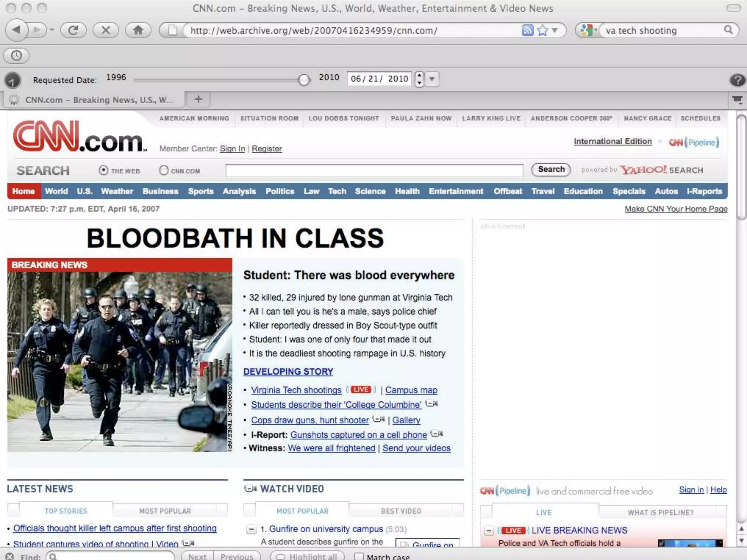Open the Politics navigation menu item
The height and width of the screenshot is (560, 747).
(x=280, y=191)
